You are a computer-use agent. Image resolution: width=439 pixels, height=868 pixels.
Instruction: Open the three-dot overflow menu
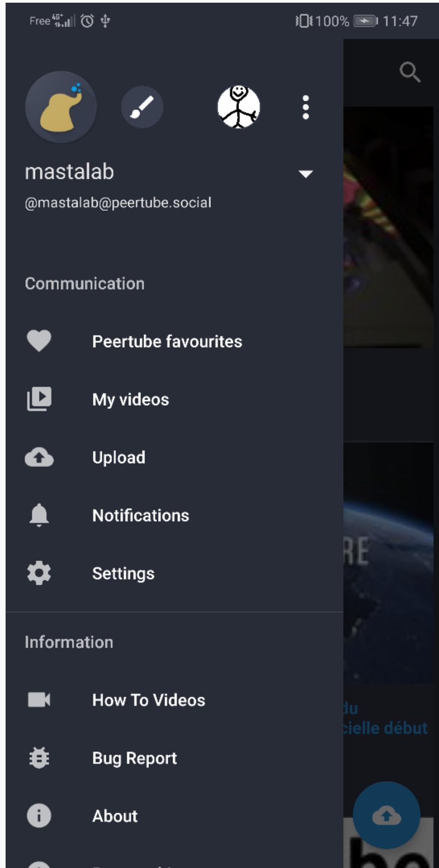306,107
